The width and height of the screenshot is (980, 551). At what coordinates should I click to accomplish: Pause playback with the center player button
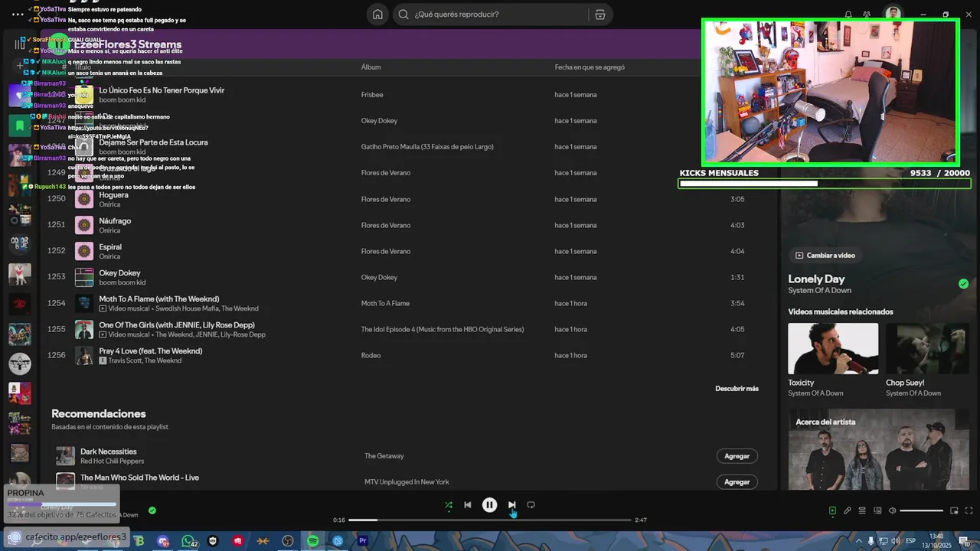point(489,505)
